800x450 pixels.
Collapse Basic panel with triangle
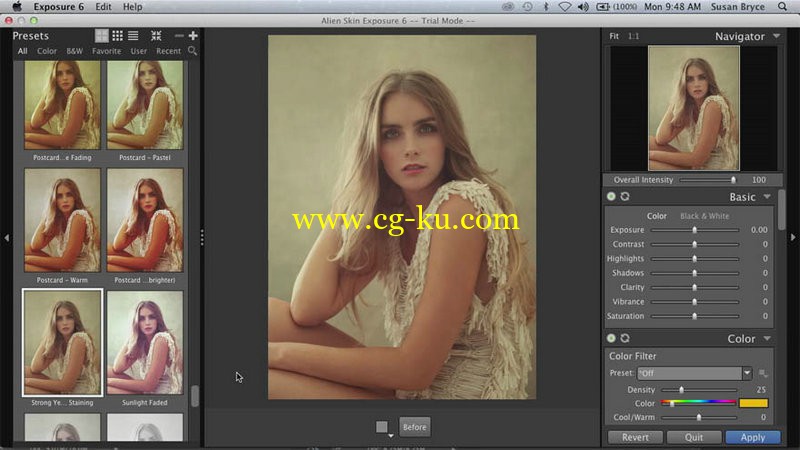767,197
